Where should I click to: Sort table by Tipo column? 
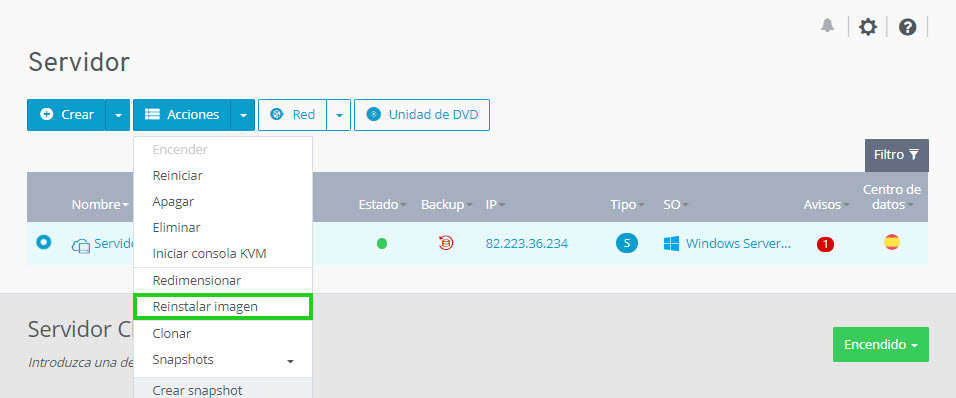(x=627, y=205)
